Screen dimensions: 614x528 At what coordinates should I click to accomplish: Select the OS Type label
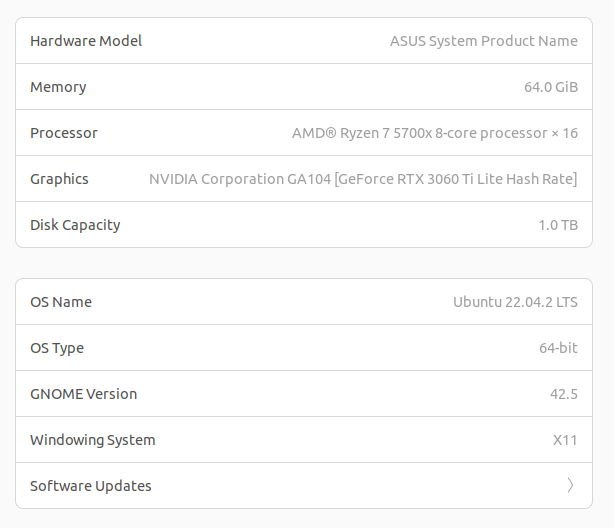pos(57,348)
